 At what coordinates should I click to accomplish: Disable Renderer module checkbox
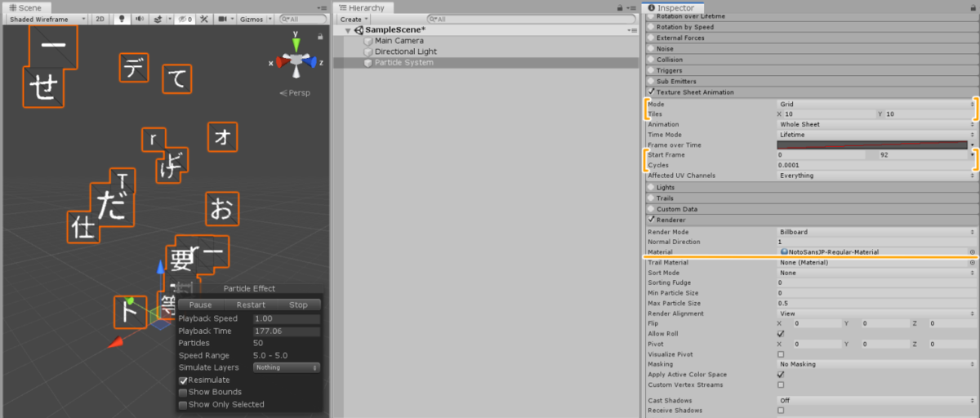click(x=651, y=220)
